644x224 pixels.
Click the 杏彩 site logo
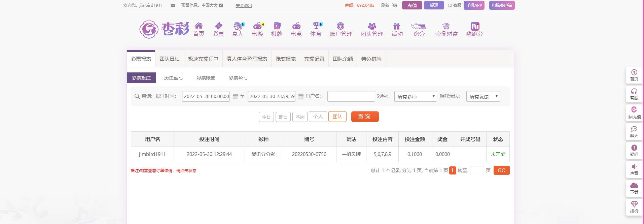164,29
